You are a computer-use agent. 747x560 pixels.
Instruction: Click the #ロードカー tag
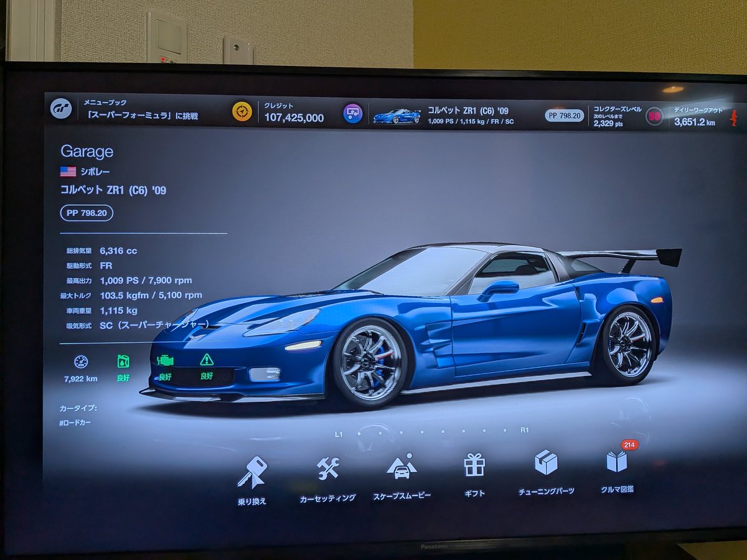(x=76, y=423)
